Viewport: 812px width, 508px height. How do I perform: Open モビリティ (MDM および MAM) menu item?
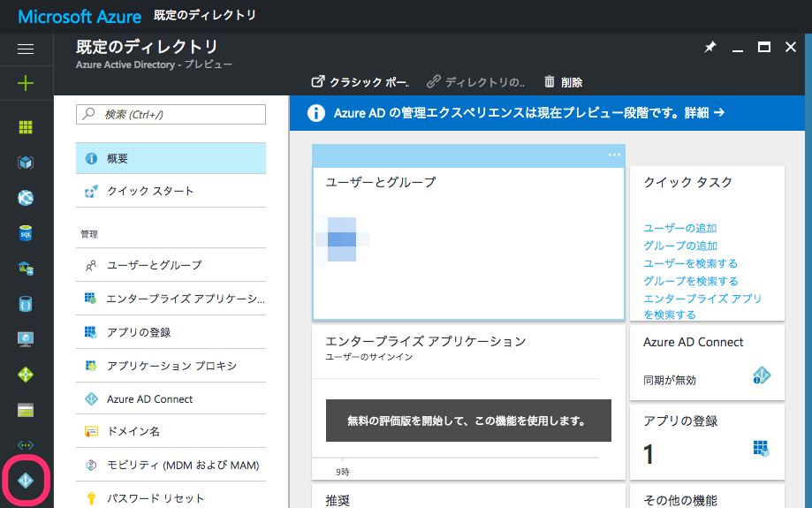171,465
